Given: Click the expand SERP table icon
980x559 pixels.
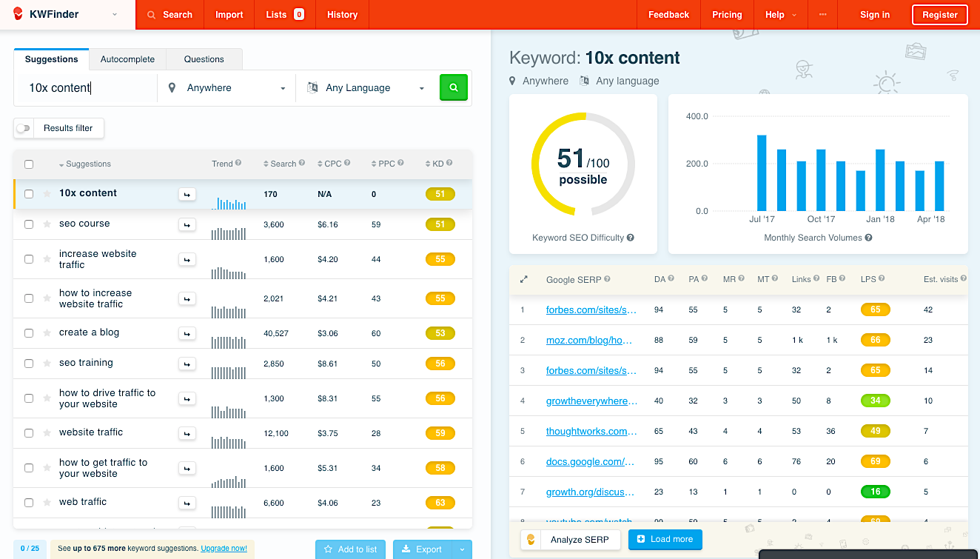Looking at the screenshot, I should click(x=524, y=279).
